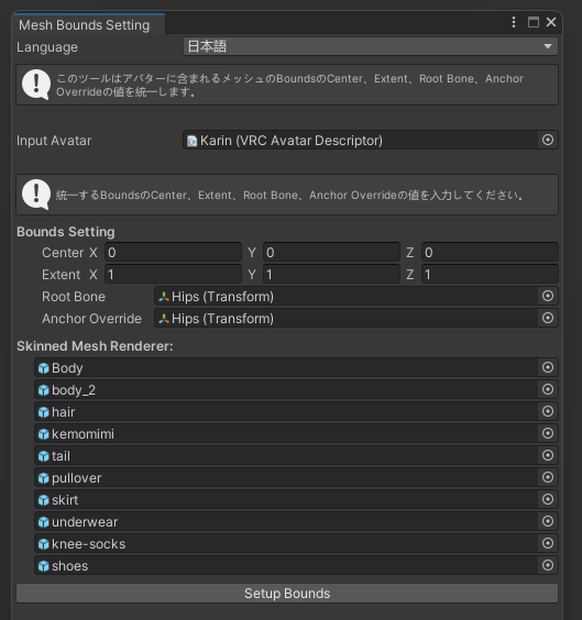
Task: Click the Center Z input field
Action: 490,252
